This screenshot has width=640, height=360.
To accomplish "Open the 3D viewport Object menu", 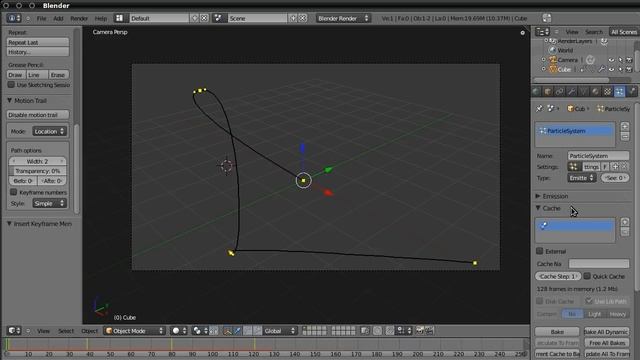I will pos(89,331).
